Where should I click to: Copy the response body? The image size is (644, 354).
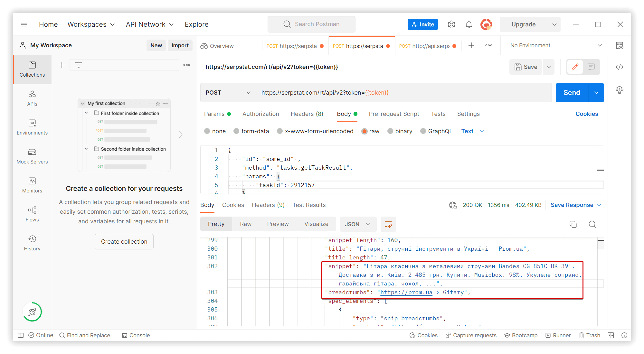coord(573,224)
